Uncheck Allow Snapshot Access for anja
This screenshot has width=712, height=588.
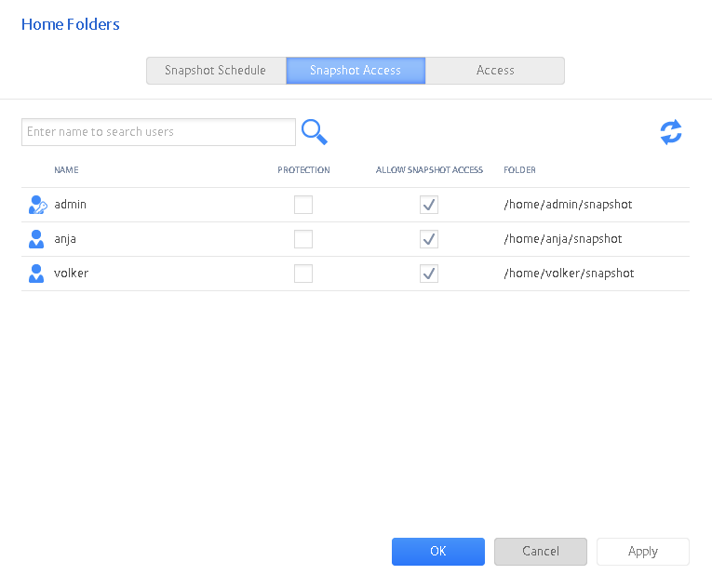[x=429, y=239]
